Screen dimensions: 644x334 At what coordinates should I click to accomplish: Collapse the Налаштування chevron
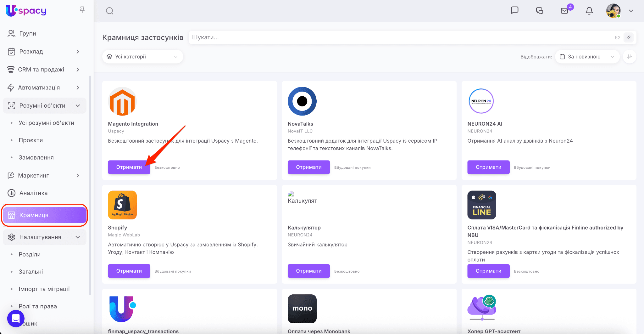coord(78,237)
